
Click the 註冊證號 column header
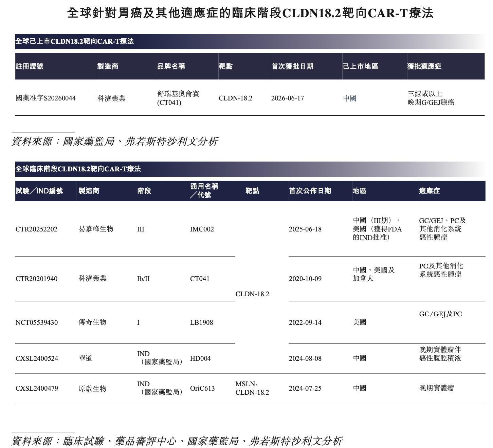tap(30, 67)
